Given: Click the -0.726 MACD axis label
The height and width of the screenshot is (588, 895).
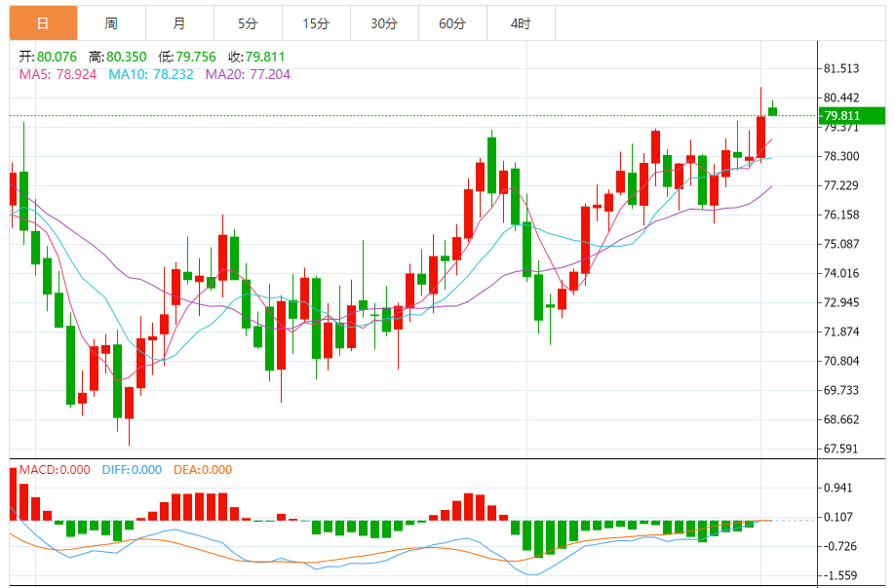Looking at the screenshot, I should (x=840, y=546).
